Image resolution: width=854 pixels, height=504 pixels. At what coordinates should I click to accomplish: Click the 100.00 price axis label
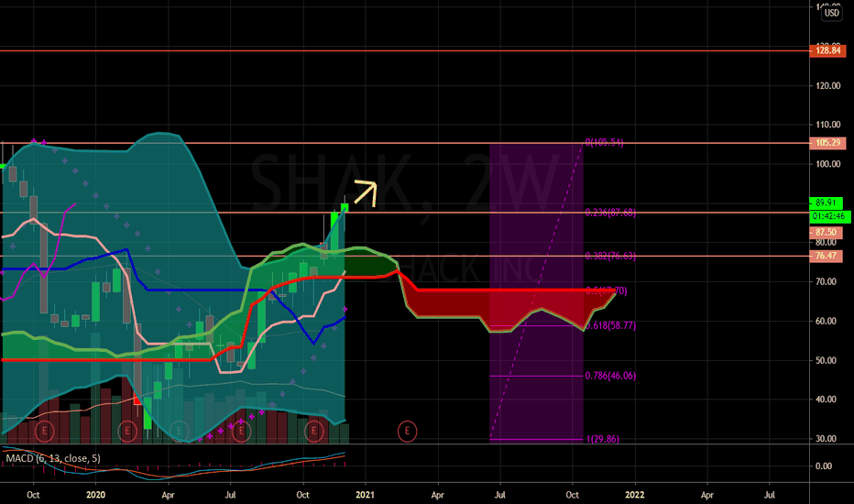coord(827,164)
